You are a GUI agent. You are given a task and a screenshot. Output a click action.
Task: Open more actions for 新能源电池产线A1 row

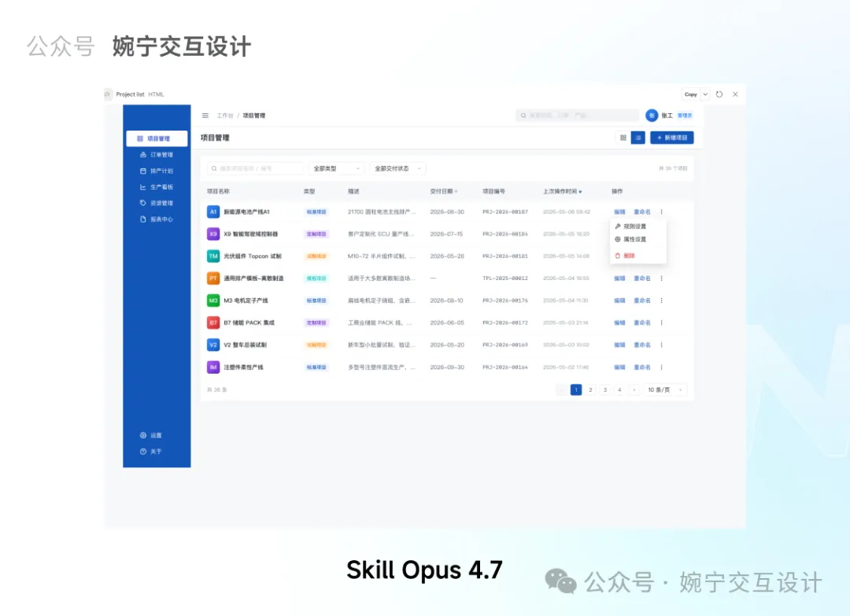(x=661, y=212)
